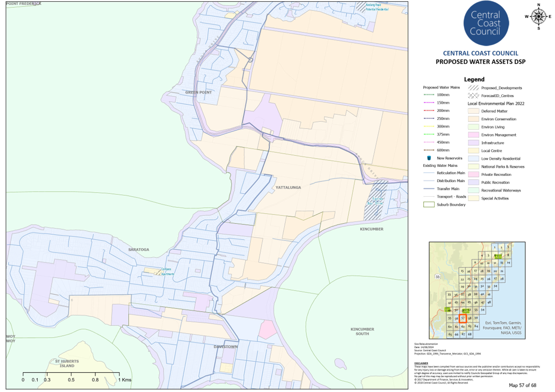The width and height of the screenshot is (555, 392).
Task: Click the Esri, TomTom, Garmin attribution text
Action: [503, 328]
